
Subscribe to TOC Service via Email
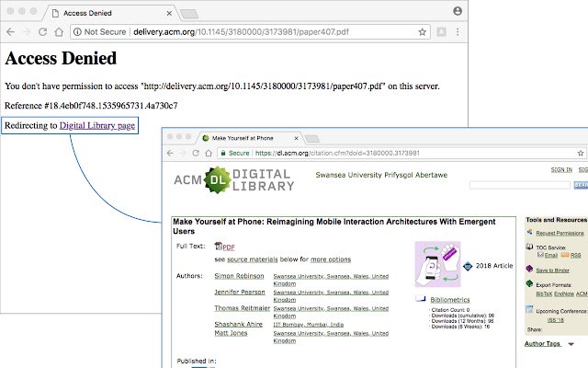tap(551, 256)
